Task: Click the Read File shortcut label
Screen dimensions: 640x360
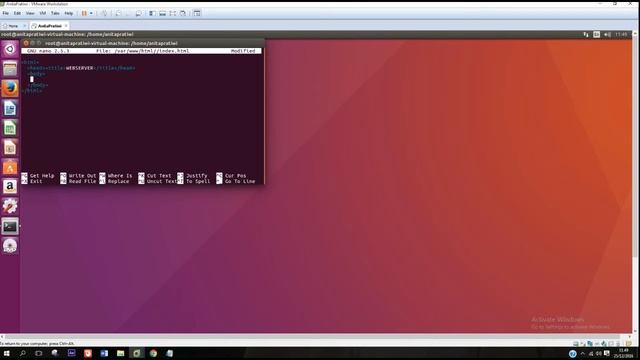Action: tap(82, 181)
